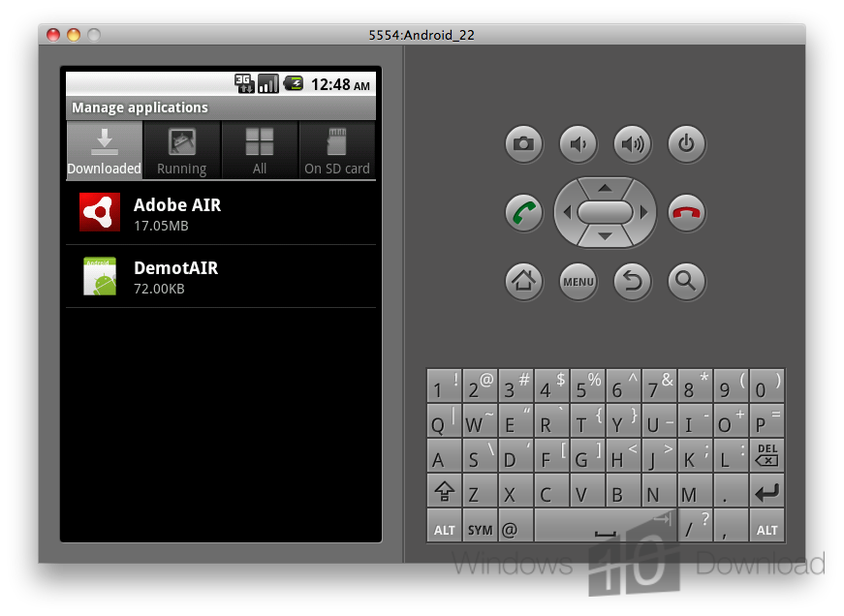Click the Shift arrow key
Viewport: 844px width, 616px height.
pos(444,491)
